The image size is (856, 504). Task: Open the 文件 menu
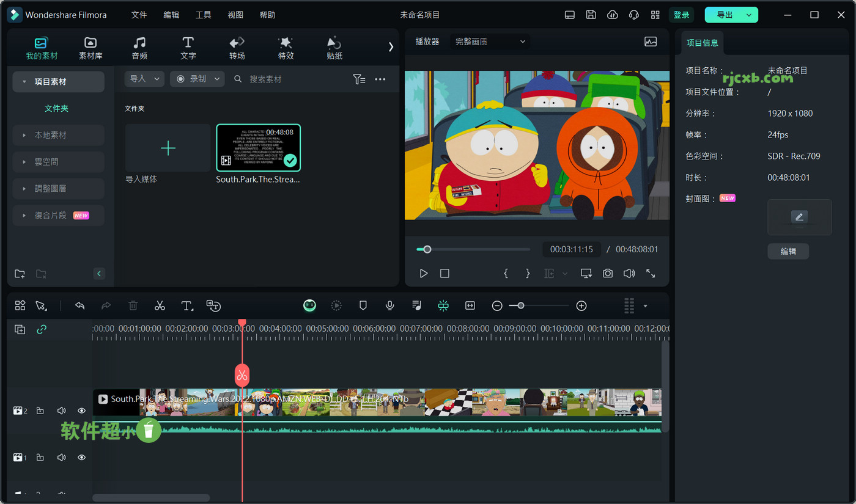point(139,15)
